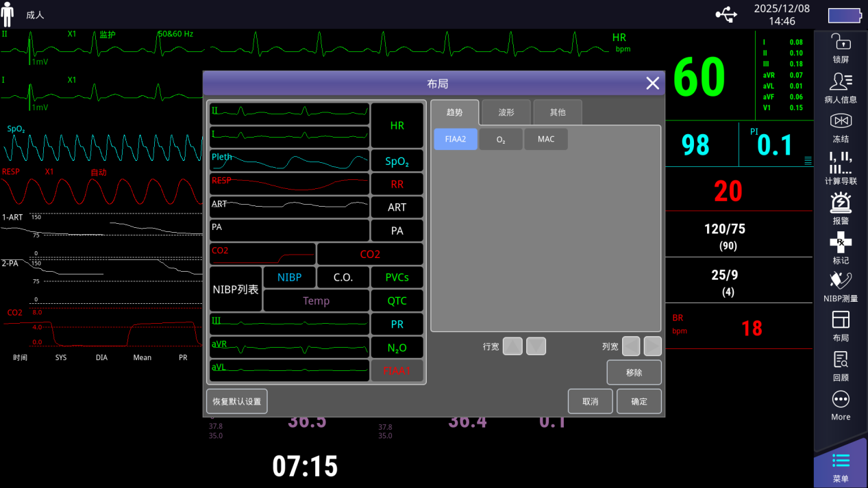Select the O₂ trend option
Screen dimensions: 868x488
501,139
